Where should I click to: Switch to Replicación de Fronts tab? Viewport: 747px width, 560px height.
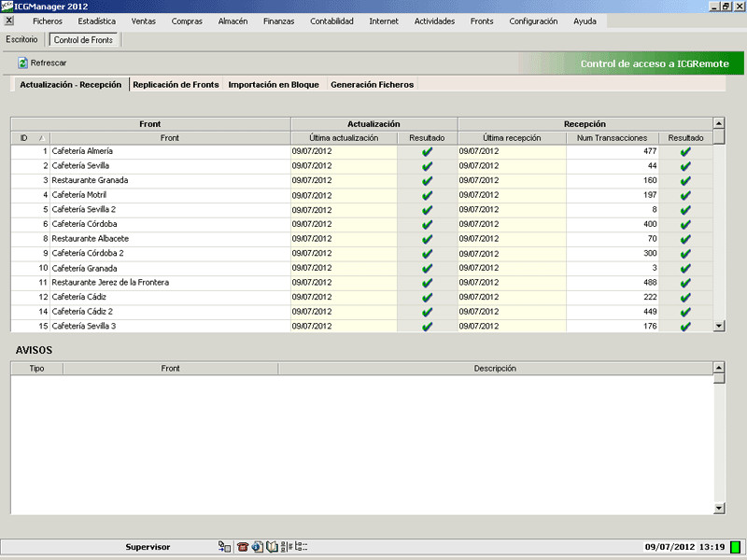click(x=176, y=84)
